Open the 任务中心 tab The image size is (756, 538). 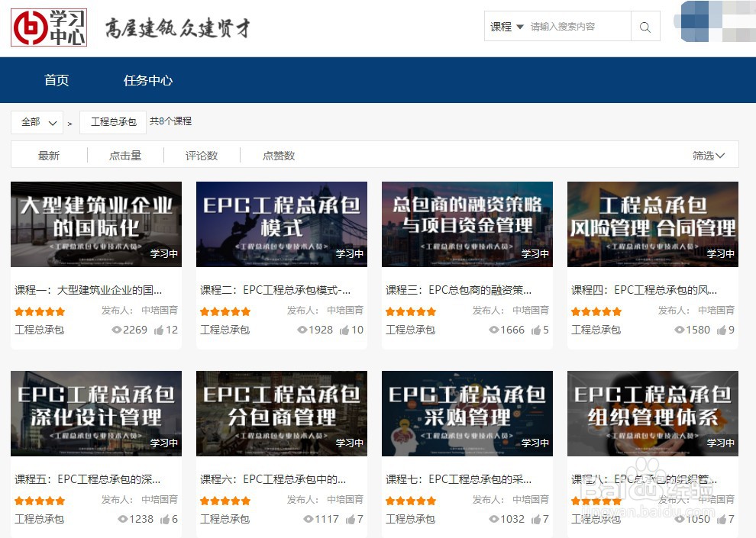point(147,80)
